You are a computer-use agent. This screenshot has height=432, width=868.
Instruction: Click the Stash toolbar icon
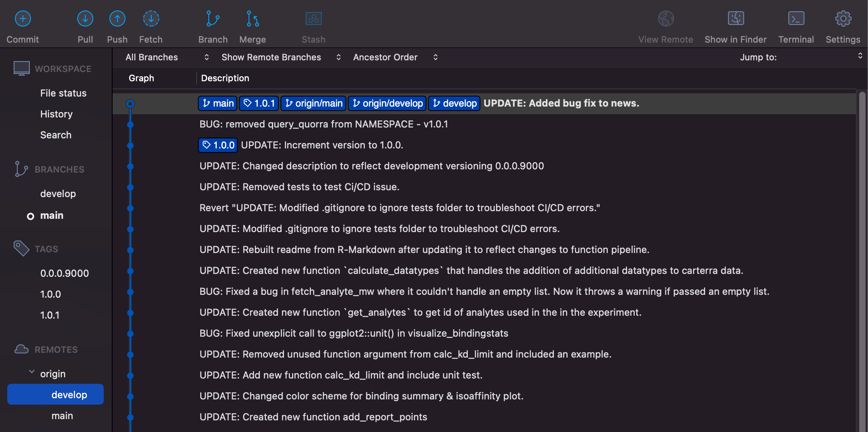(x=314, y=19)
